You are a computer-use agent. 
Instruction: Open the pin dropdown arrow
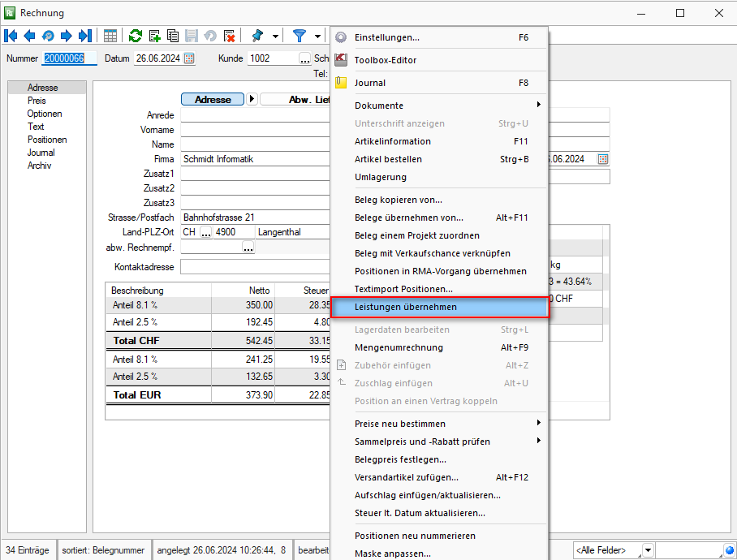tap(275, 37)
